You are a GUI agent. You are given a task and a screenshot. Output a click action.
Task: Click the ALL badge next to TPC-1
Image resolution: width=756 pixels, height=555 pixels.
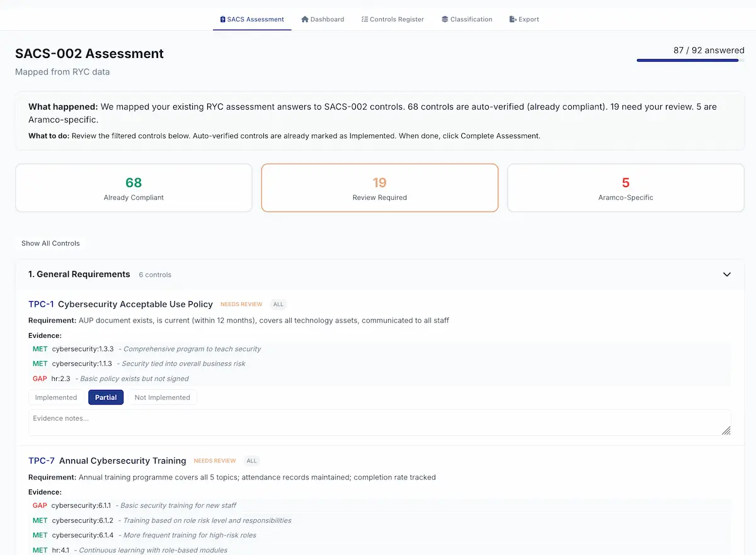tap(278, 304)
